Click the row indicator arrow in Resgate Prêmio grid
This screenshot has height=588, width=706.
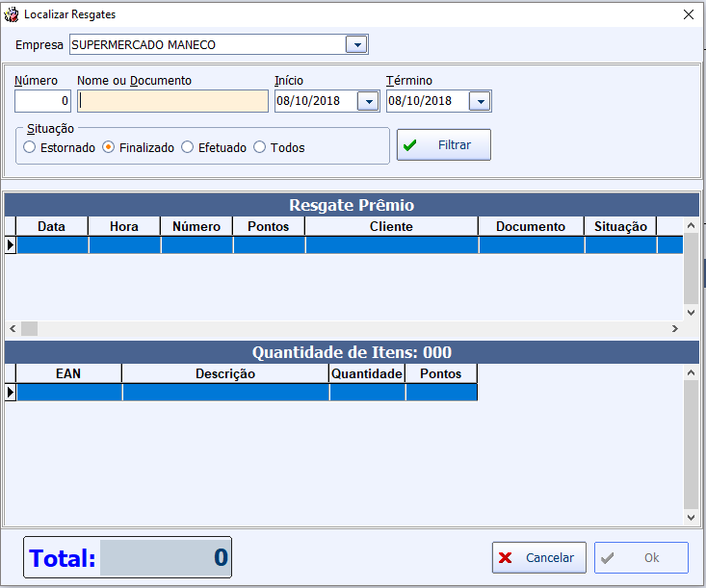pos(11,245)
